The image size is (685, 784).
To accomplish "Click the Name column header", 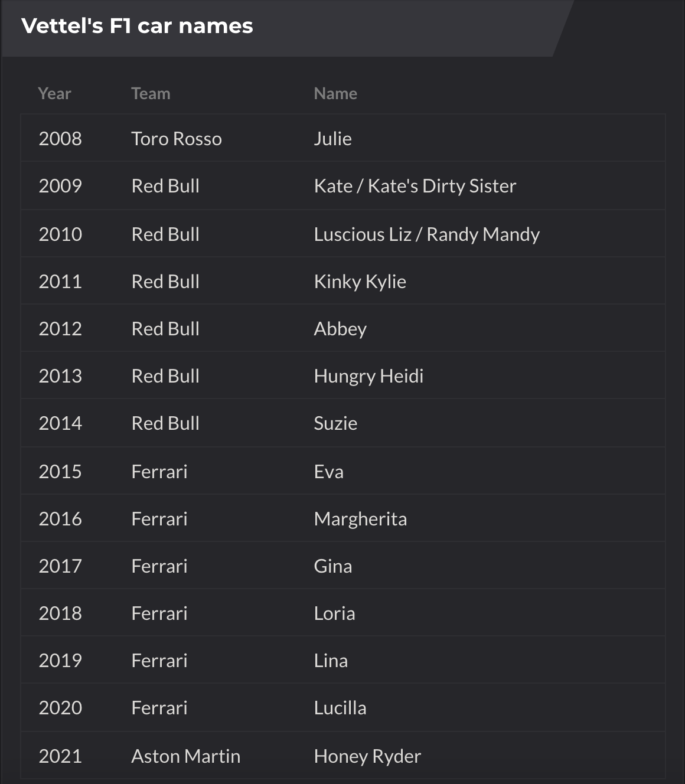I will 335,93.
